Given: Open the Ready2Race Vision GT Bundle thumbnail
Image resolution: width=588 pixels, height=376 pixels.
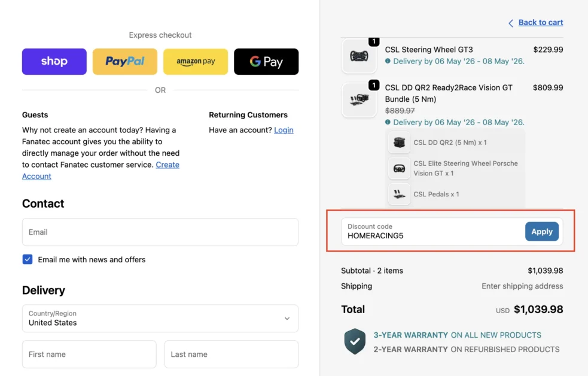Looking at the screenshot, I should 359,100.
